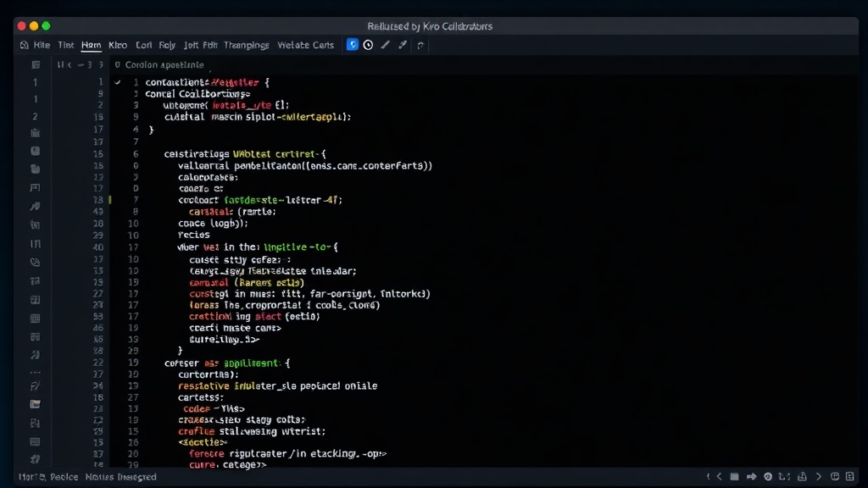868x488 pixels.
Task: Open the Tramplnge menu
Action: click(x=247, y=46)
